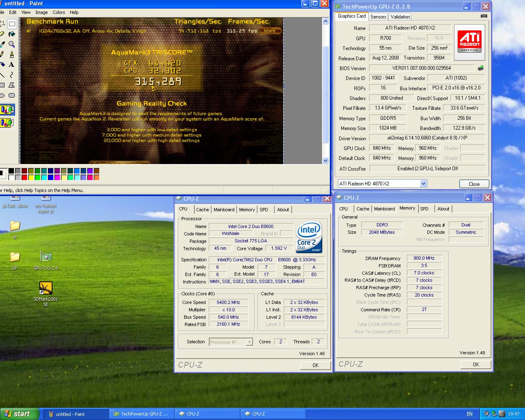Pick the yellow color swatch in Paint palette
The image size is (525, 420).
click(31, 178)
